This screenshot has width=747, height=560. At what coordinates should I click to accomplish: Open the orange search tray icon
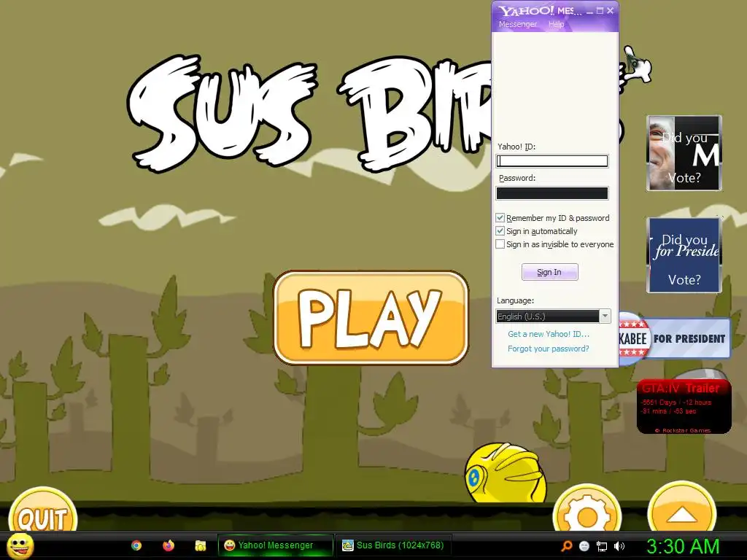pos(566,546)
